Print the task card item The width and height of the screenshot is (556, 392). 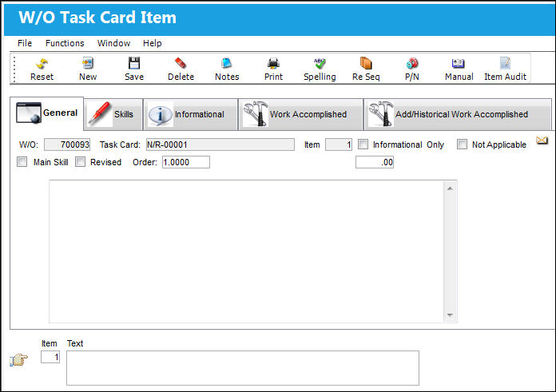coord(273,69)
